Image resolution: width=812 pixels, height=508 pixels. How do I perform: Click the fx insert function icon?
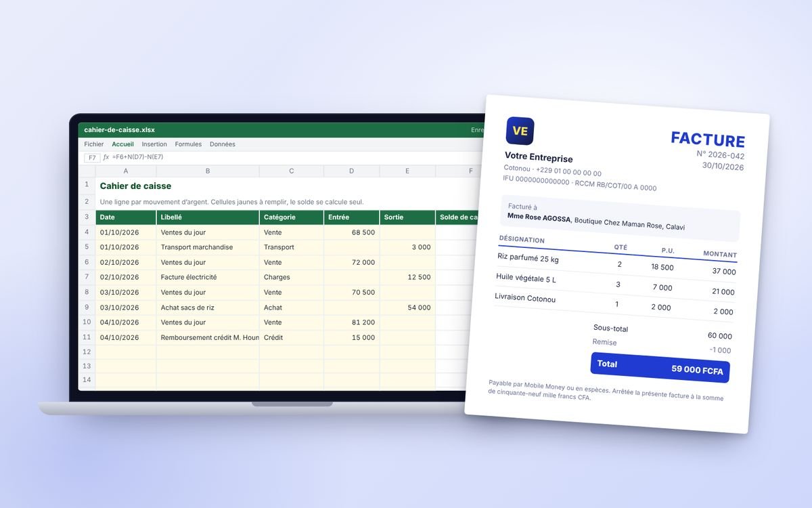(106, 157)
